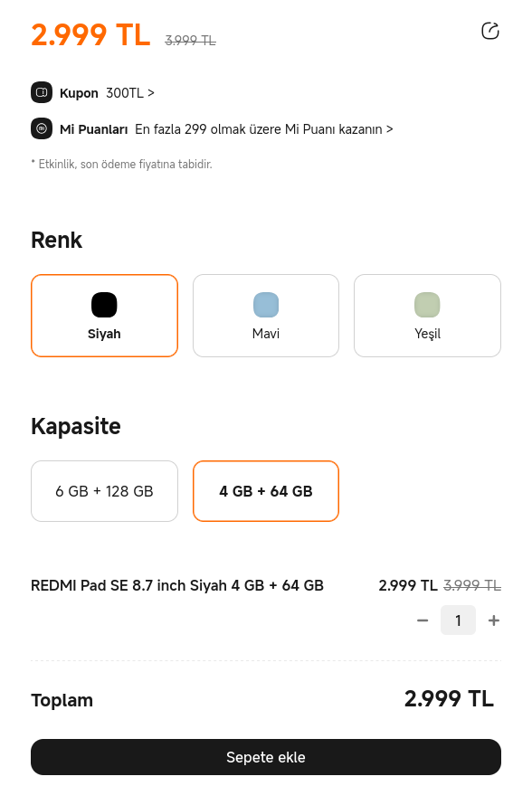Viewport: 532px width, 805px height.
Task: Click the Mi Puanları label text
Action: (93, 128)
